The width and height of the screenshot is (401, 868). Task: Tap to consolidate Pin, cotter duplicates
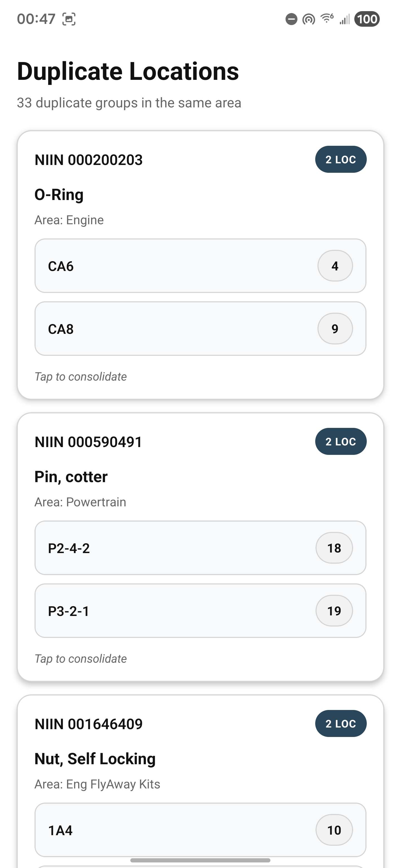(80, 659)
